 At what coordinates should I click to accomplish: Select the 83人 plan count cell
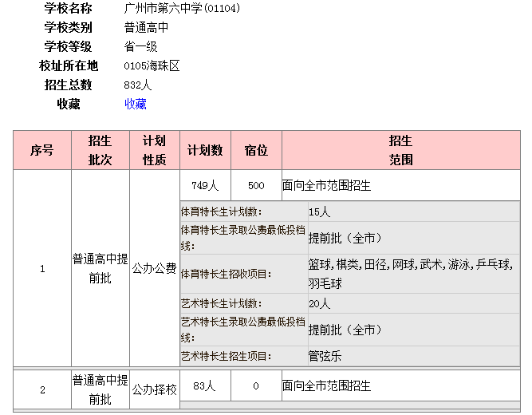click(205, 385)
